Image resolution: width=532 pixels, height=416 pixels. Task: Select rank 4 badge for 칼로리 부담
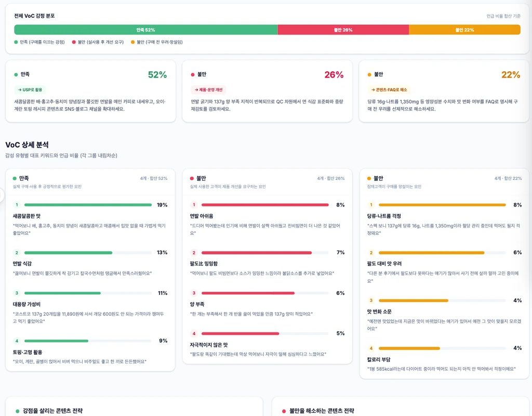(371, 348)
